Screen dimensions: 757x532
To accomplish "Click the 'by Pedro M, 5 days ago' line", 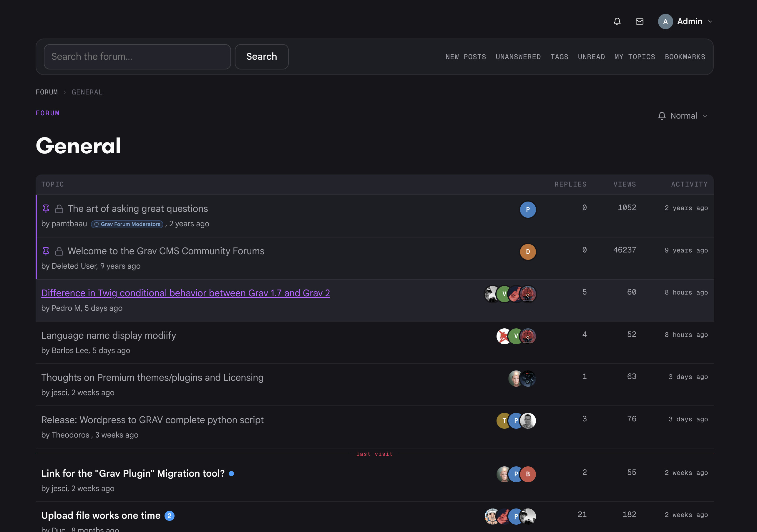I will [82, 308].
